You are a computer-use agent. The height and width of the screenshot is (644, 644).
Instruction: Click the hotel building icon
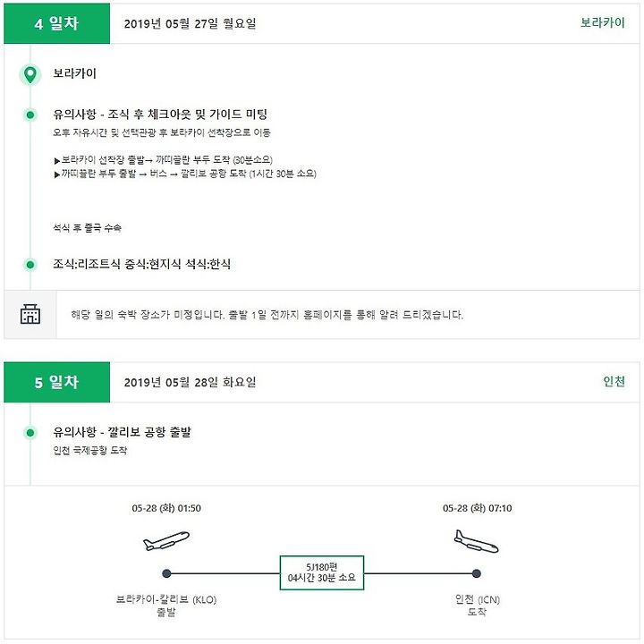point(30,314)
